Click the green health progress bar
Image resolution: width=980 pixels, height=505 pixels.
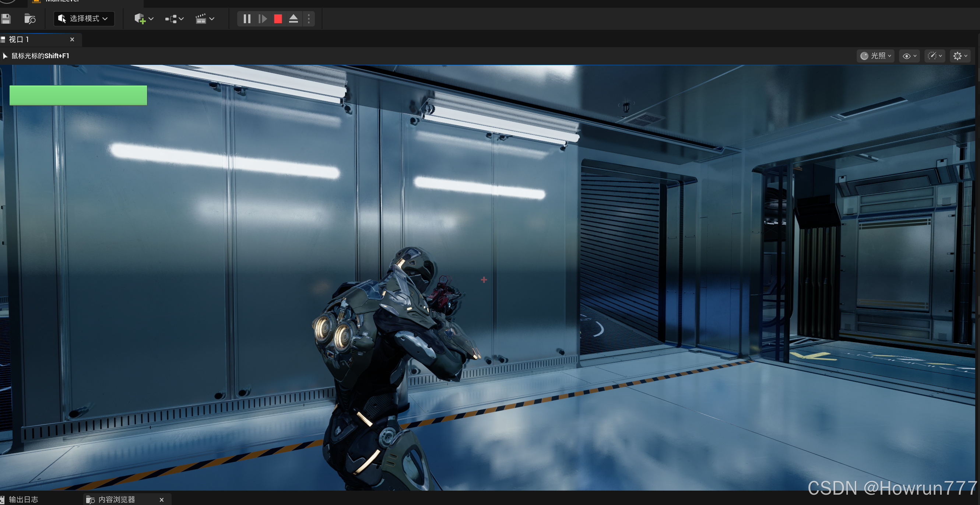78,95
